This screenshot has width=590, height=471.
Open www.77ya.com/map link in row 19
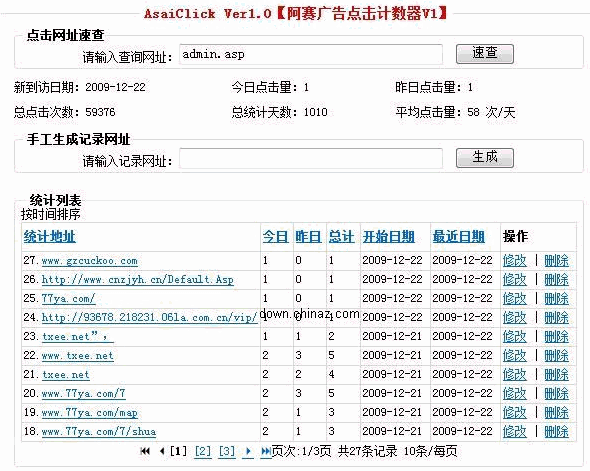[90, 413]
